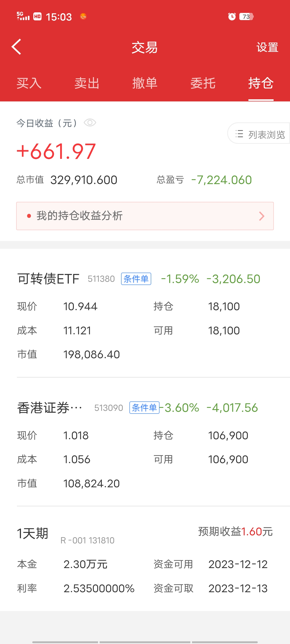This screenshot has width=290, height=644.
Task: Open the 撤单 tab
Action: (x=145, y=83)
